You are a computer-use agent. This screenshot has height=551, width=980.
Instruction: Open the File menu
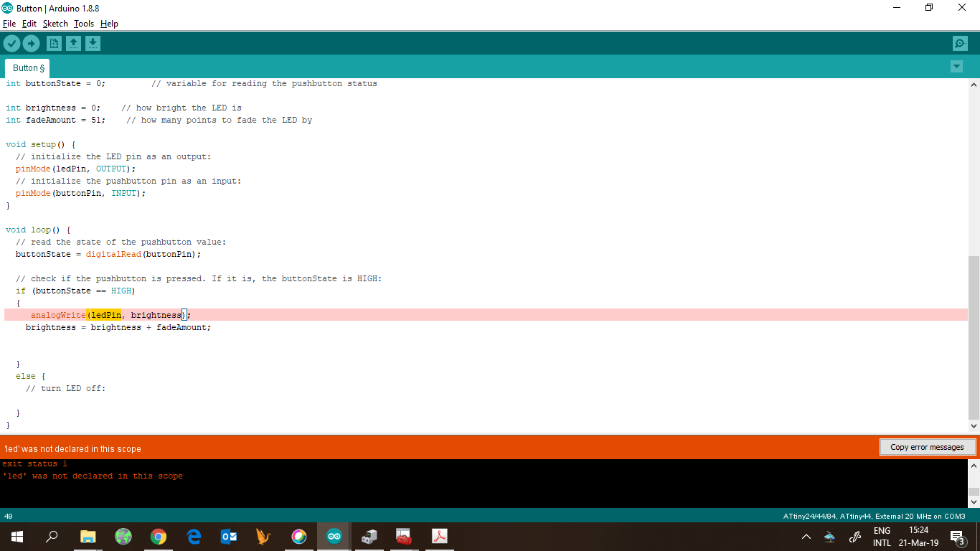point(9,24)
